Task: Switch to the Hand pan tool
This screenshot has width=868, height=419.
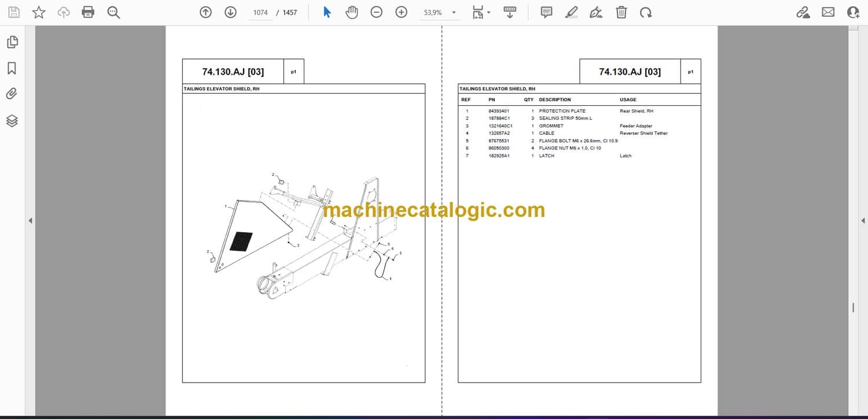Action: (x=352, y=12)
